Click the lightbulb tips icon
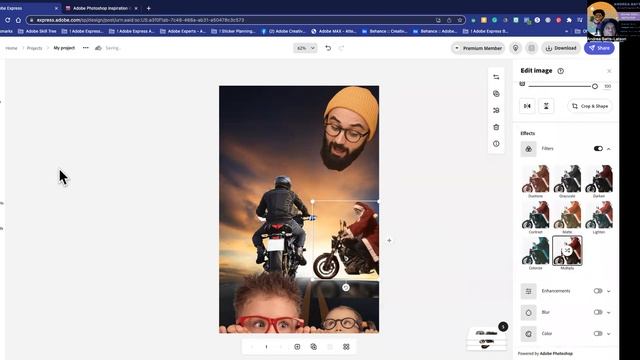Image resolution: width=640 pixels, height=360 pixels. coord(516,48)
